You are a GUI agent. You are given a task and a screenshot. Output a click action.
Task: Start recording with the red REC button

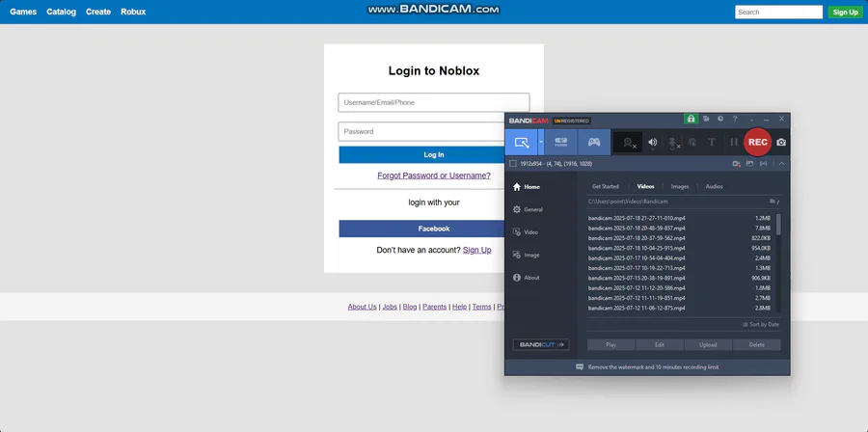[x=757, y=142]
